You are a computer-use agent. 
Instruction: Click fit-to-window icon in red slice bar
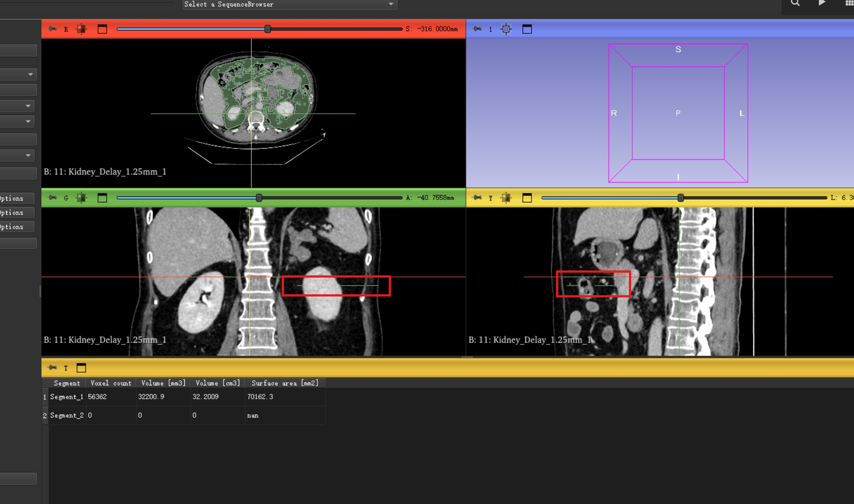click(81, 29)
